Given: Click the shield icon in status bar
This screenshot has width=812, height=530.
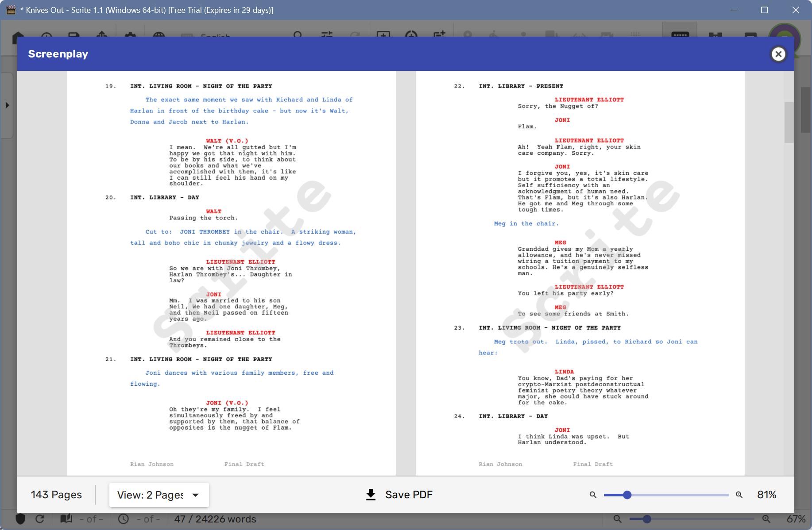Looking at the screenshot, I should tap(20, 519).
